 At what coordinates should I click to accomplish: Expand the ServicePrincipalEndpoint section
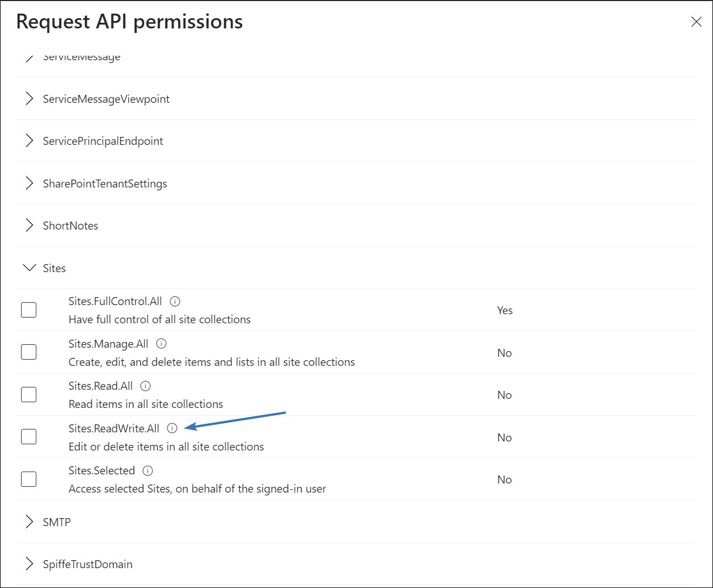(28, 141)
